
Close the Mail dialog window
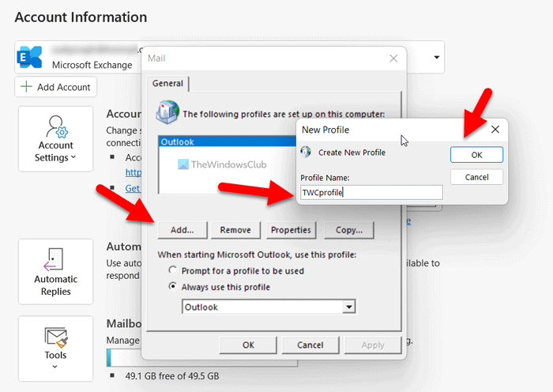pos(393,58)
